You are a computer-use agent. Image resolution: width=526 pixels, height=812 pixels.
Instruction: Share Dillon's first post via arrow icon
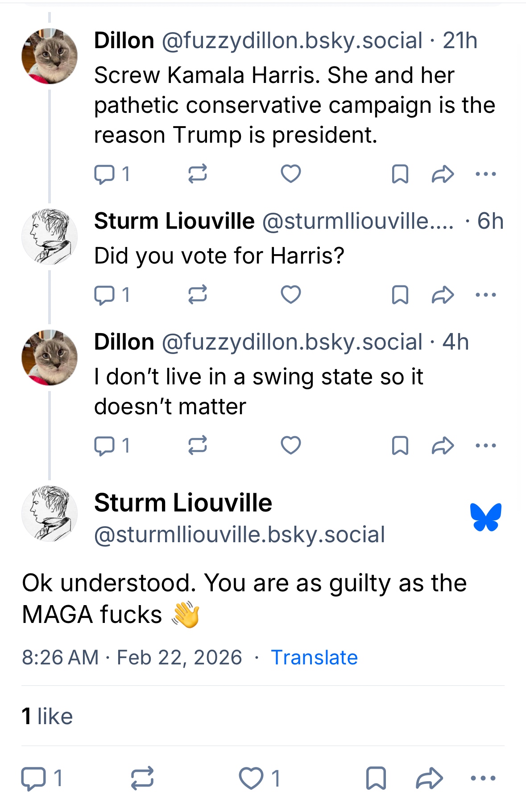[443, 174]
